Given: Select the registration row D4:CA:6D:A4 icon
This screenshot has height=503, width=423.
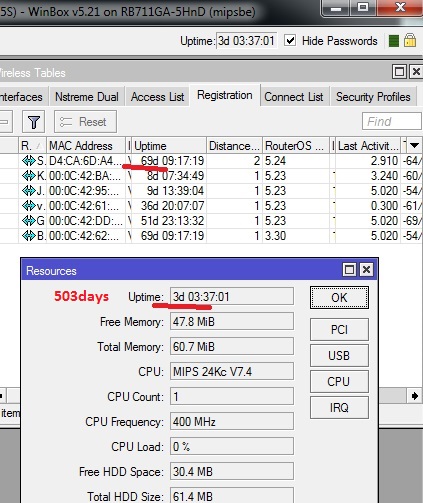Looking at the screenshot, I should tap(29, 161).
